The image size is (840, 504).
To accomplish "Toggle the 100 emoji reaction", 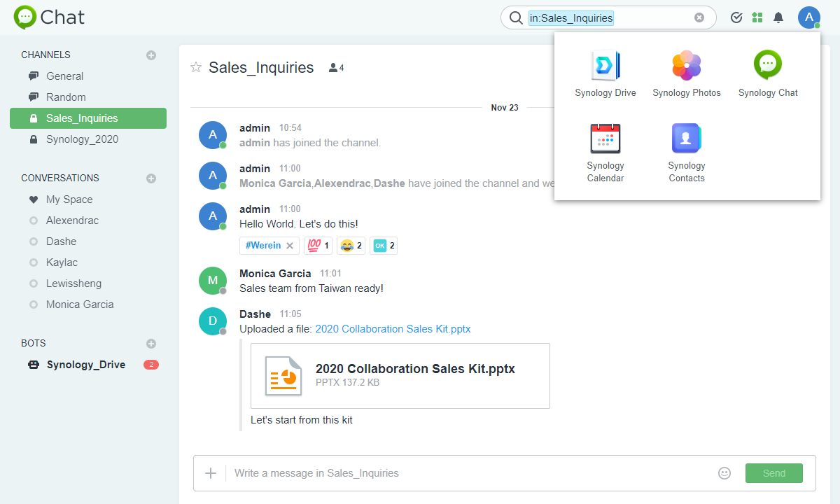I will pyautogui.click(x=318, y=246).
